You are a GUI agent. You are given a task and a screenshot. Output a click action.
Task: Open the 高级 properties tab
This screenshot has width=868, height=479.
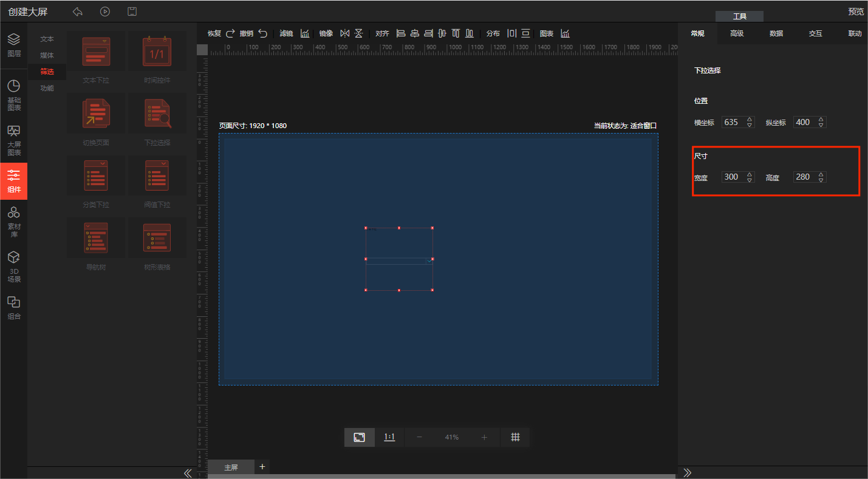(737, 33)
